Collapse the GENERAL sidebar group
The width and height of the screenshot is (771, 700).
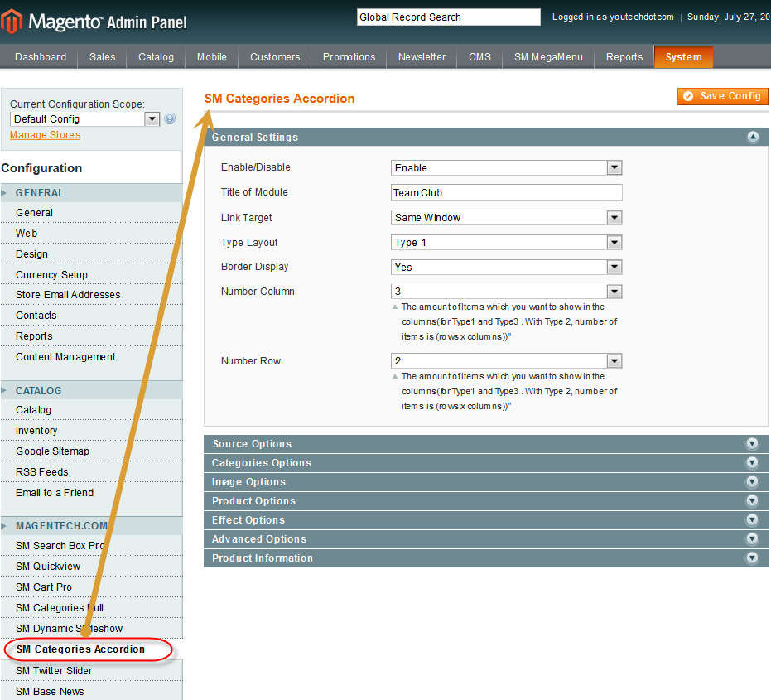point(91,193)
